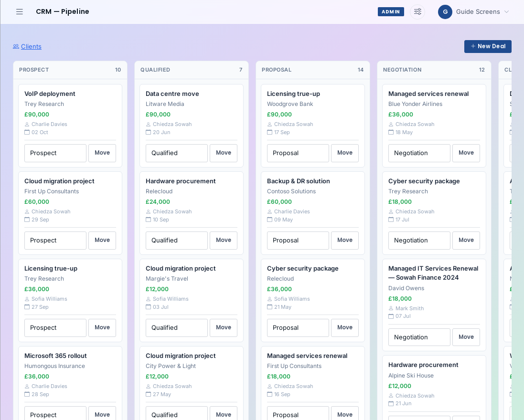Click the NEGOTIATION column header

point(402,70)
